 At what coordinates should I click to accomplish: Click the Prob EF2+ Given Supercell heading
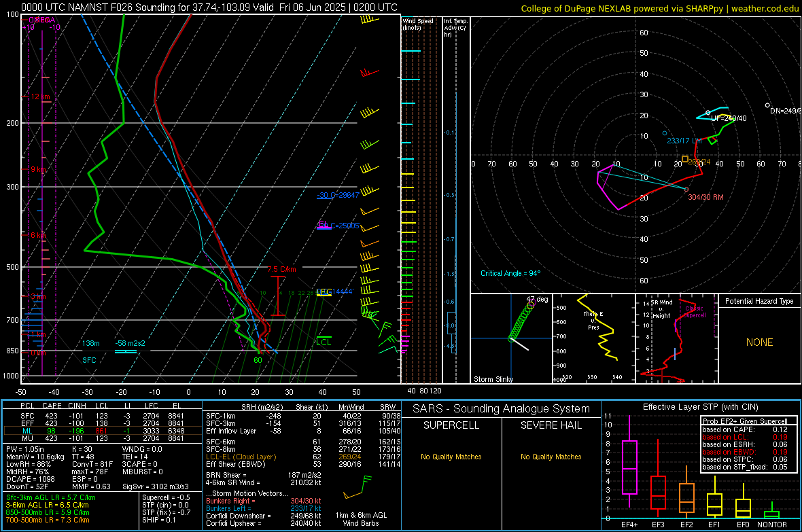pos(745,421)
